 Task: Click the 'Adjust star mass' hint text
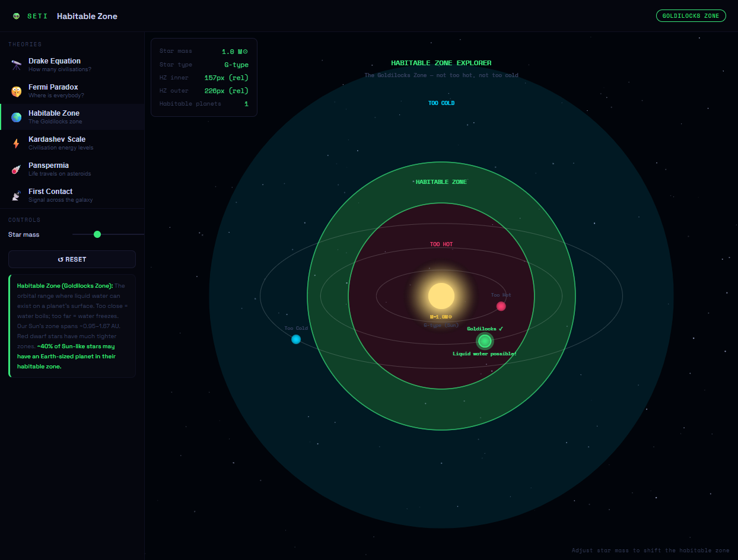click(x=650, y=551)
